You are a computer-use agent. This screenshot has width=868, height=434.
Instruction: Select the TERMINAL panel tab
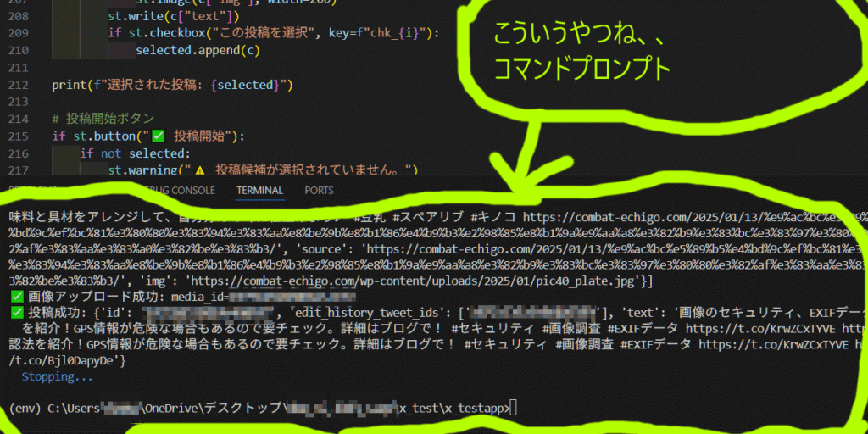click(260, 191)
